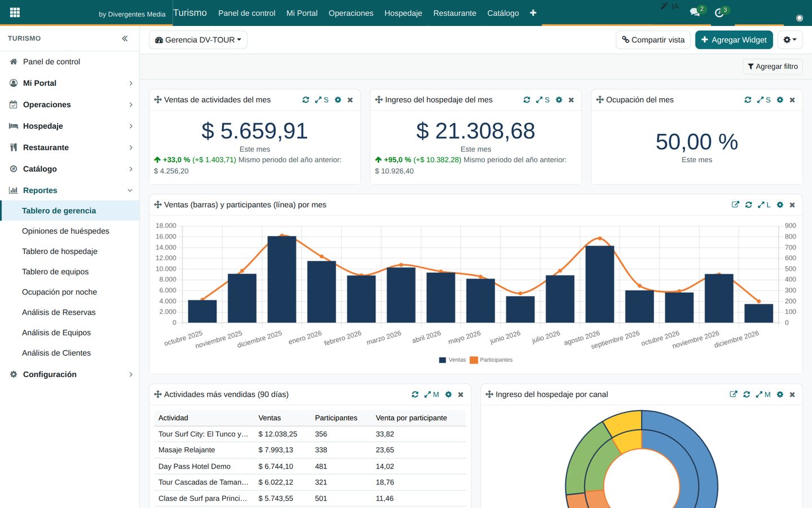
Task: Click the Compartir vista button
Action: tap(653, 40)
